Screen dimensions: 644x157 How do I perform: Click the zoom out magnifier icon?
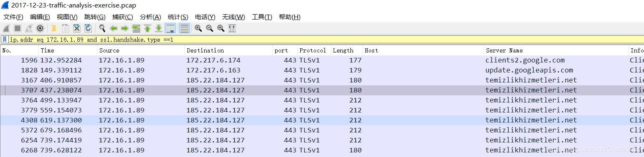point(210,28)
